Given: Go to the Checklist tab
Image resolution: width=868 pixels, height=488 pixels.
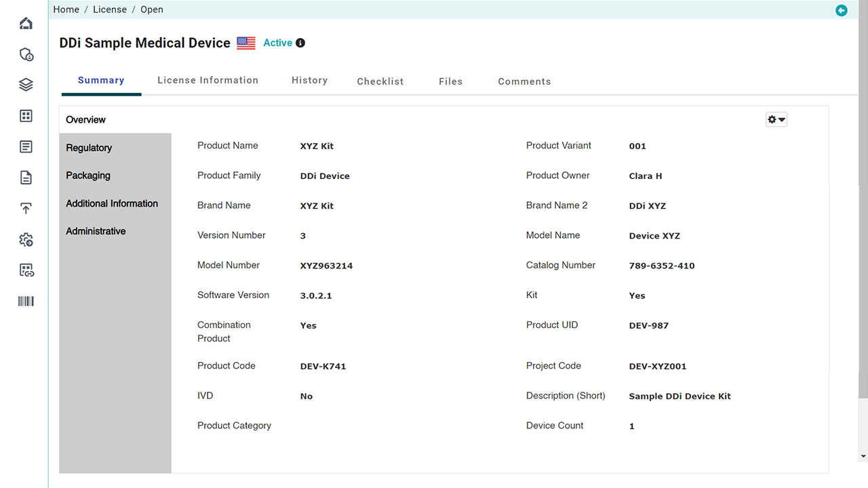Looking at the screenshot, I should tap(380, 81).
